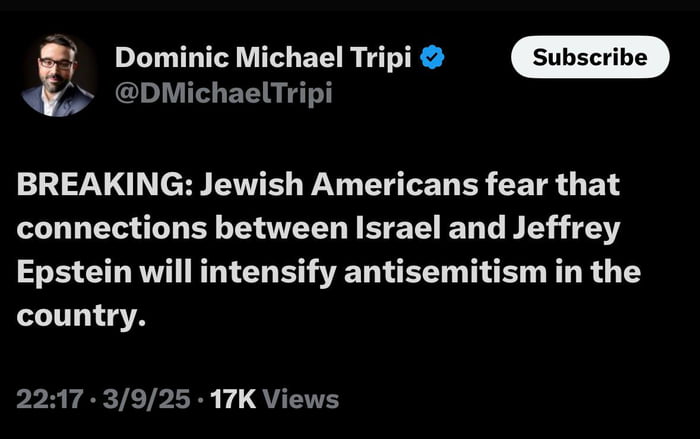Open Dominic Michael Tripi's profile picture
This screenshot has width=700, height=439.
point(59,76)
